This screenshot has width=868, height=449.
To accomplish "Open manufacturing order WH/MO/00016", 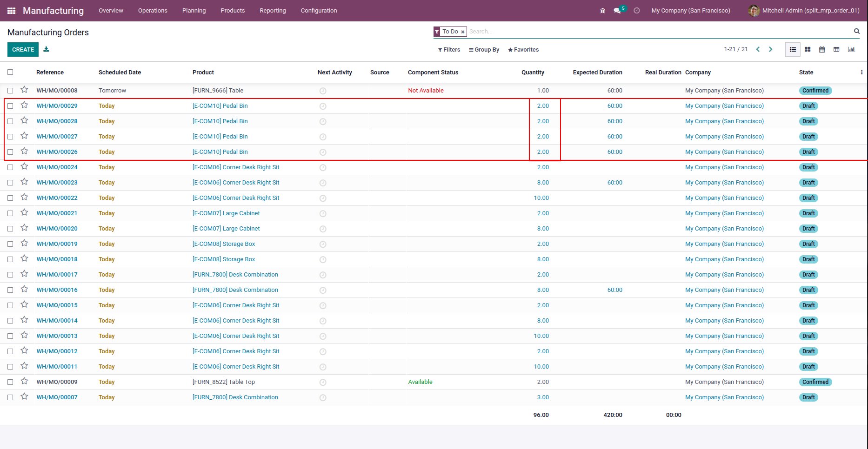I will coord(57,290).
